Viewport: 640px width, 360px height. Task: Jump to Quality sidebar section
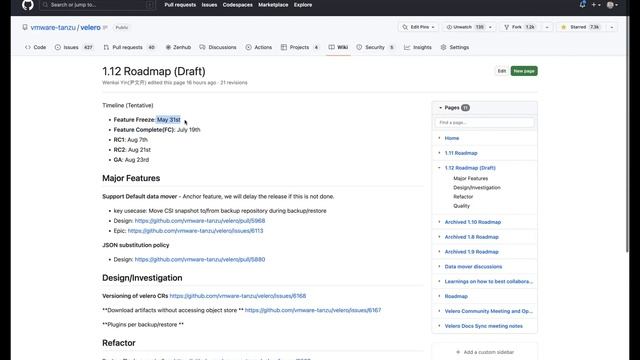coord(462,206)
